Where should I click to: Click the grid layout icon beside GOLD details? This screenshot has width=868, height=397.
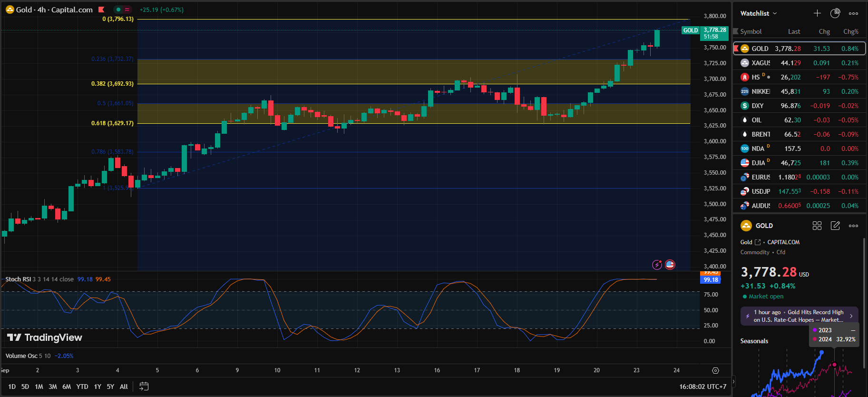coord(817,226)
